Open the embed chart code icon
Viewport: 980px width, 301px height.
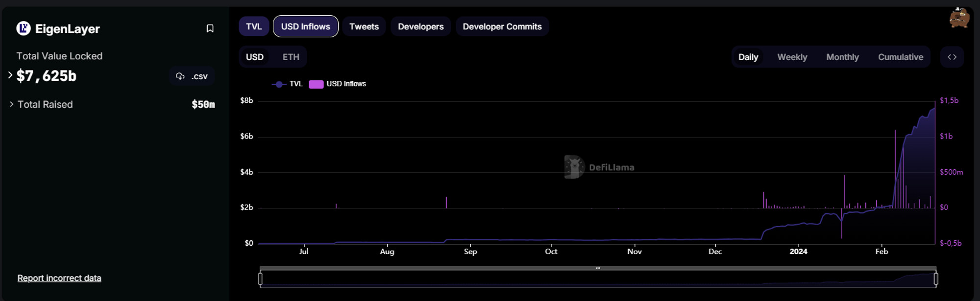tap(952, 57)
